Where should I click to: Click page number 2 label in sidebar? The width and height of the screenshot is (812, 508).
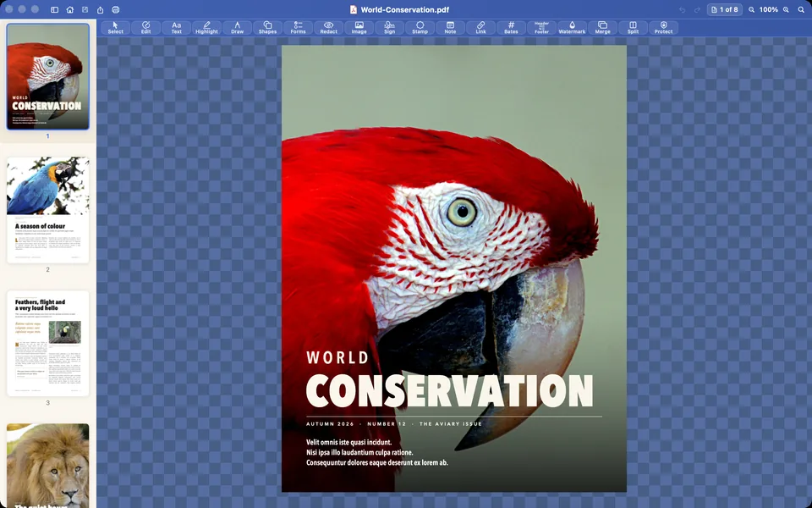click(x=47, y=269)
